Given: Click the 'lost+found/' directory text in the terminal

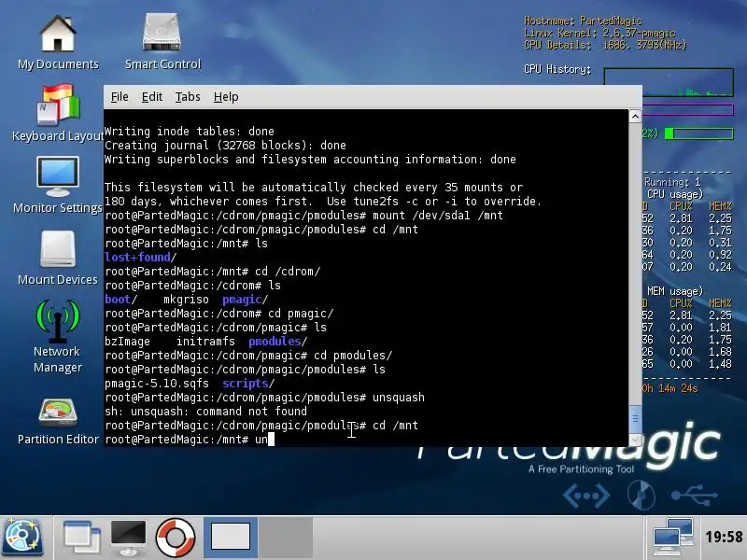Looking at the screenshot, I should pyautogui.click(x=141, y=258).
